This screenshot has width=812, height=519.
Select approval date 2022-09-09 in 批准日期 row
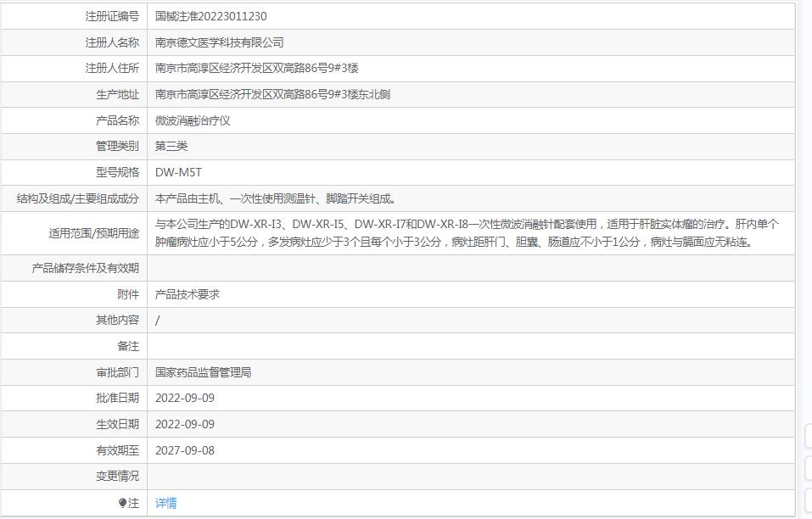click(185, 399)
